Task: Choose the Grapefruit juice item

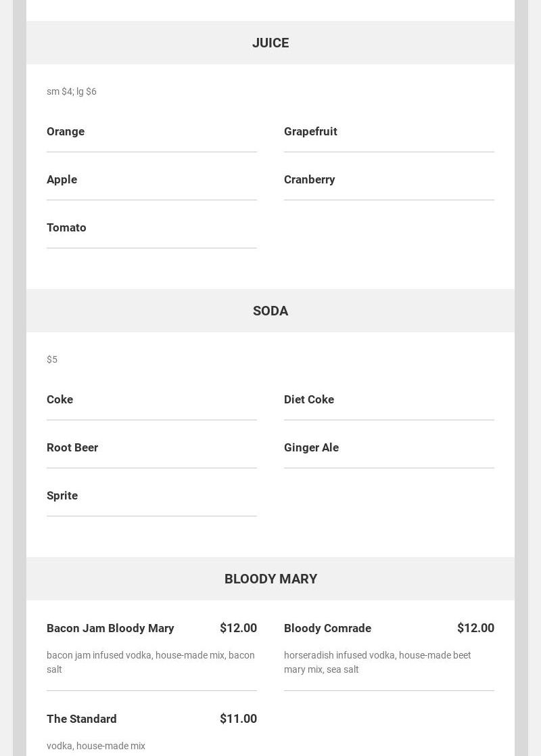Action: click(x=310, y=131)
